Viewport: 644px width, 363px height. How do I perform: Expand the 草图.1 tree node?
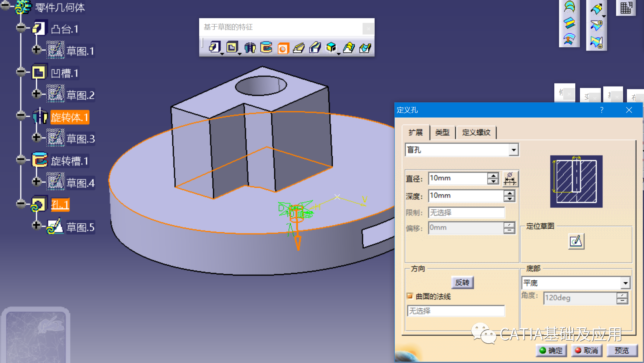coord(36,50)
